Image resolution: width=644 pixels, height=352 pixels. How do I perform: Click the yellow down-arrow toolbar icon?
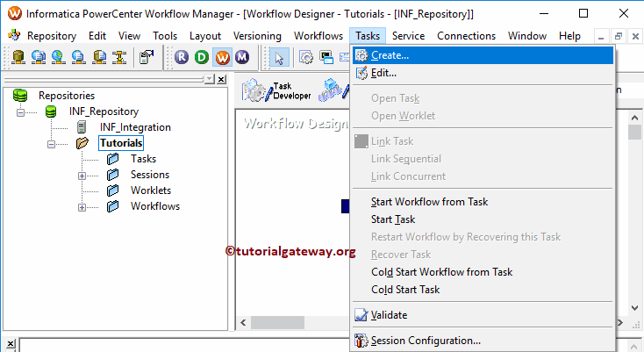(x=119, y=57)
